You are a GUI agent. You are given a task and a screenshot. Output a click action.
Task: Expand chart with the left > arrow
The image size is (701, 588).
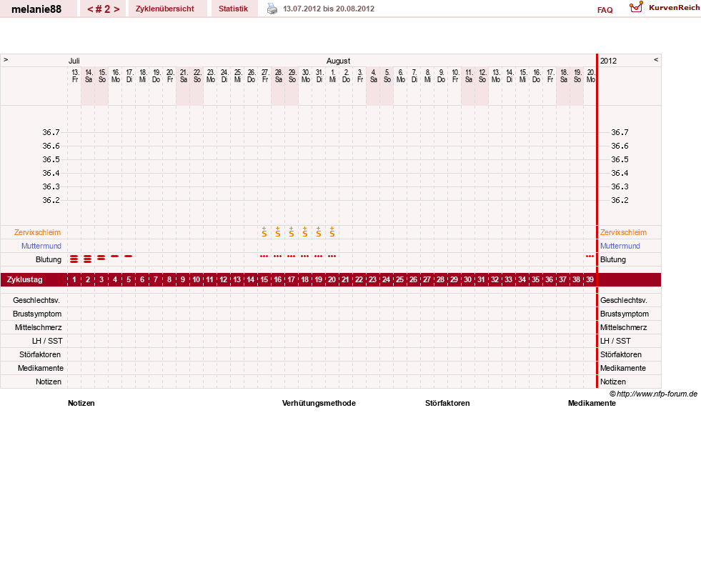[6, 59]
